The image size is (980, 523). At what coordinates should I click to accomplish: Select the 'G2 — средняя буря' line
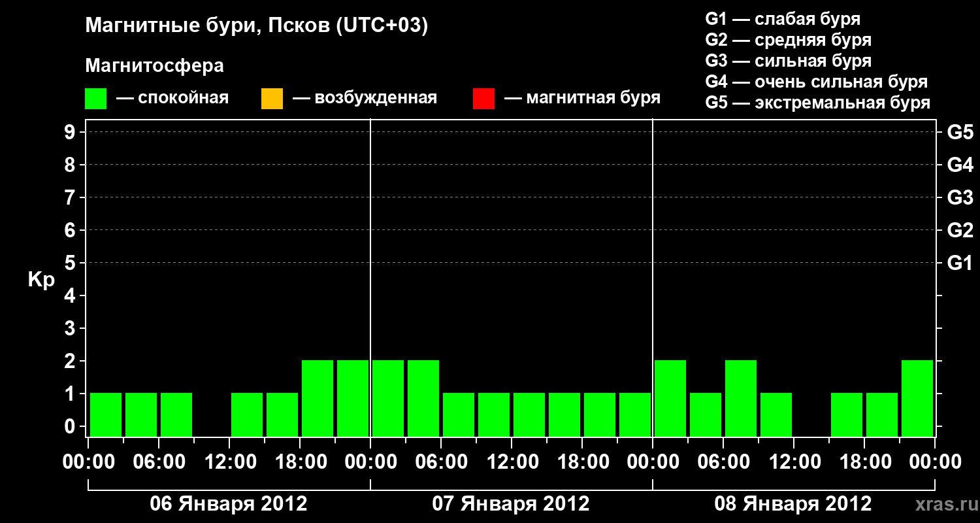coord(789,40)
